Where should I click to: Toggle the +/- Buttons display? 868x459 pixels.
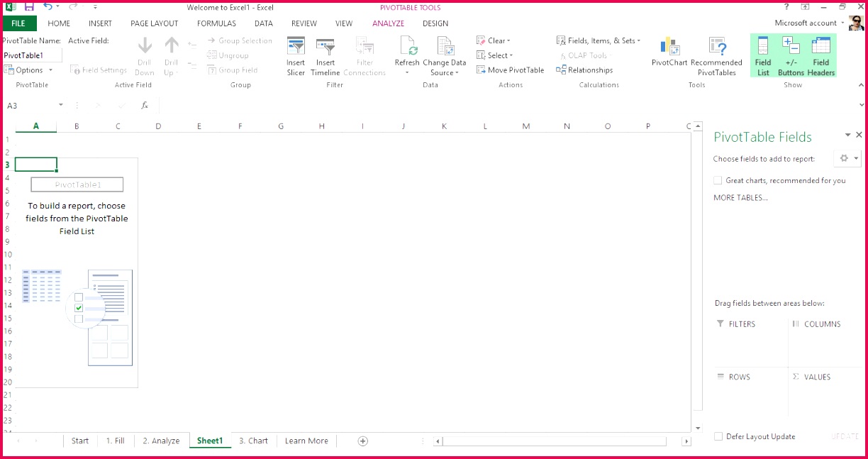tap(791, 57)
